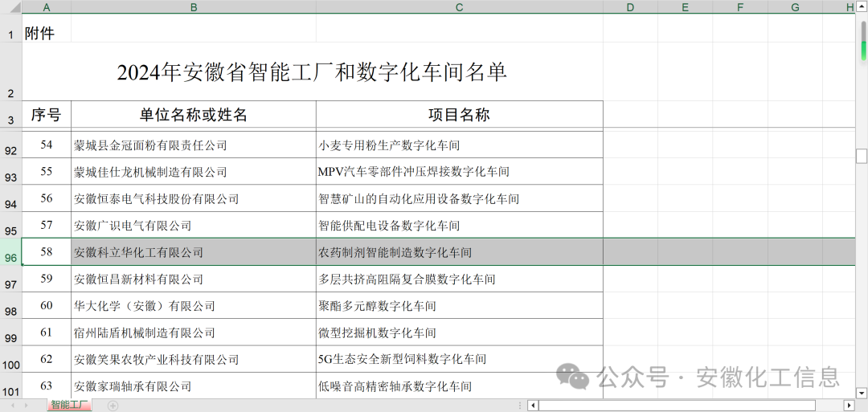Click the horizontal scrollbar thumb

(678, 406)
